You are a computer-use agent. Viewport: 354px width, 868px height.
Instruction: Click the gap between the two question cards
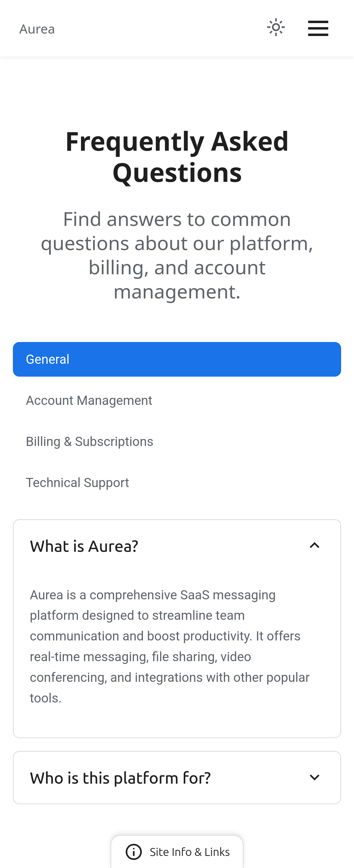coord(177,745)
